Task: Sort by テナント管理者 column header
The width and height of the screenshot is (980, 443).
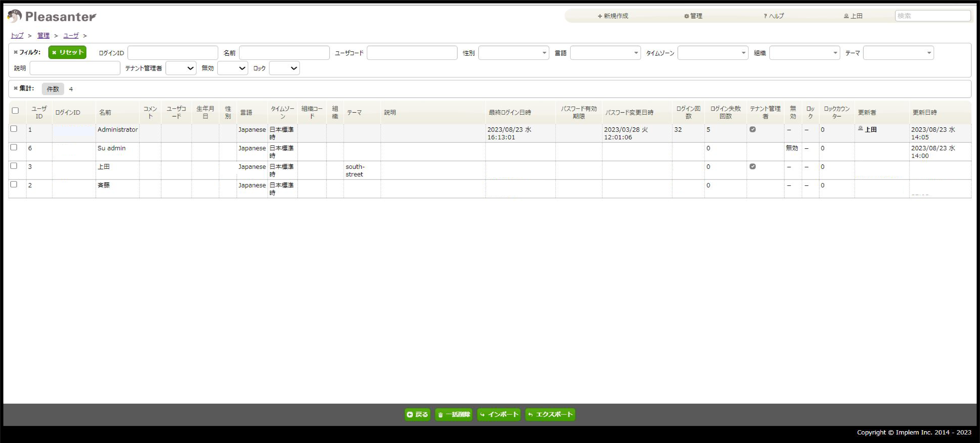Action: pyautogui.click(x=765, y=113)
